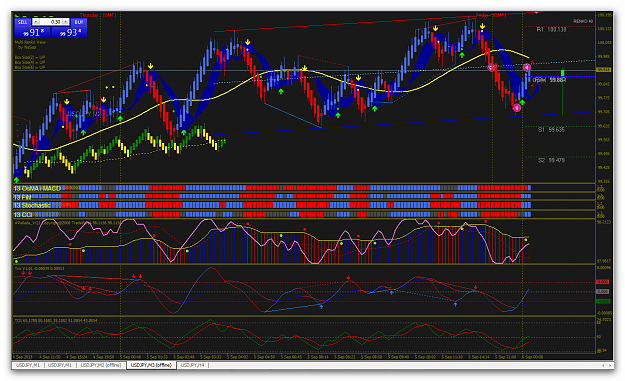
Task: Switch to the USDJPY,M2 (offline) chart tab
Action: pos(100,365)
